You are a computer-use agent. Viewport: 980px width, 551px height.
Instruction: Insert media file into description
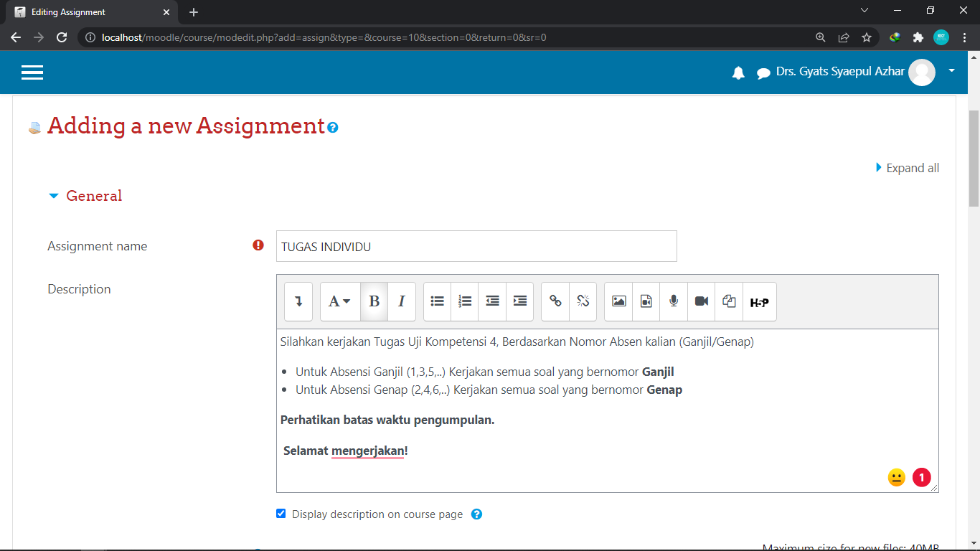[646, 301]
